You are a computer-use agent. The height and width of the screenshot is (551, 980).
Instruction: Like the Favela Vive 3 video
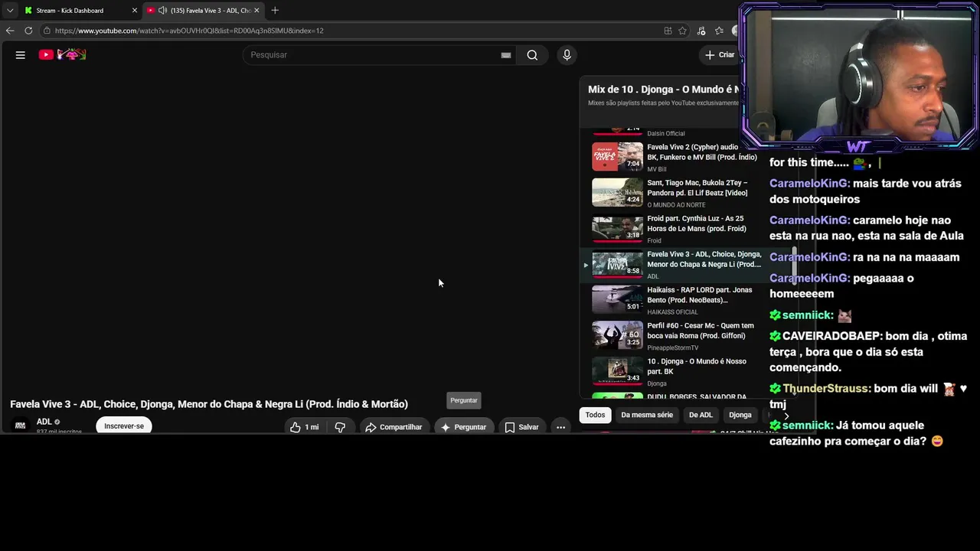click(x=305, y=427)
